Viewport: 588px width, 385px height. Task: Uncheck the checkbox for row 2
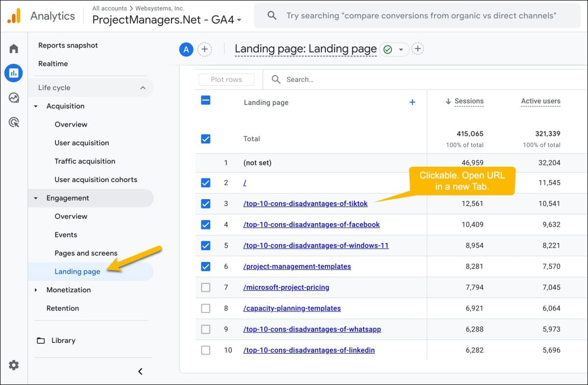coord(206,183)
